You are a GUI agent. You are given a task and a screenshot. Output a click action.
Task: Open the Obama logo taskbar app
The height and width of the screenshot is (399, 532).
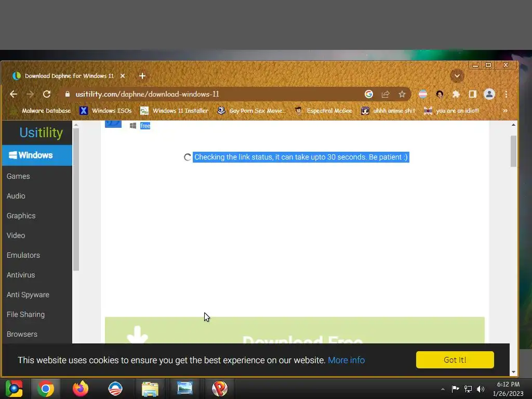point(115,389)
